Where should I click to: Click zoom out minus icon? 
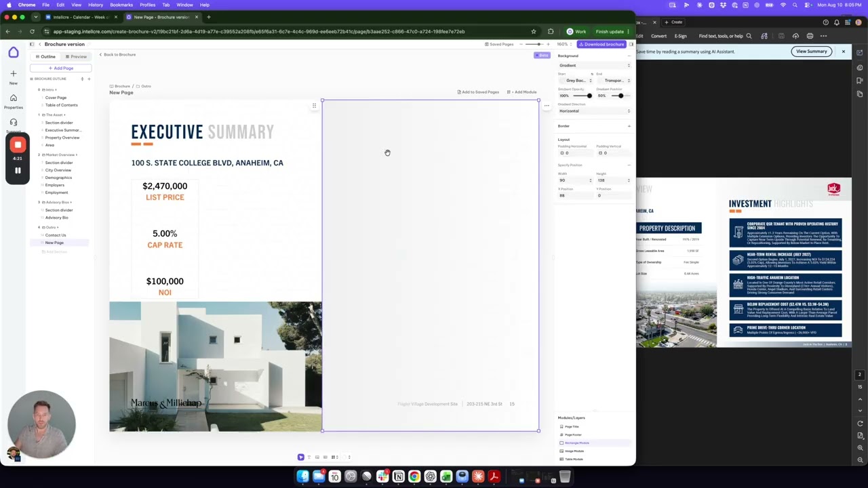(520, 44)
